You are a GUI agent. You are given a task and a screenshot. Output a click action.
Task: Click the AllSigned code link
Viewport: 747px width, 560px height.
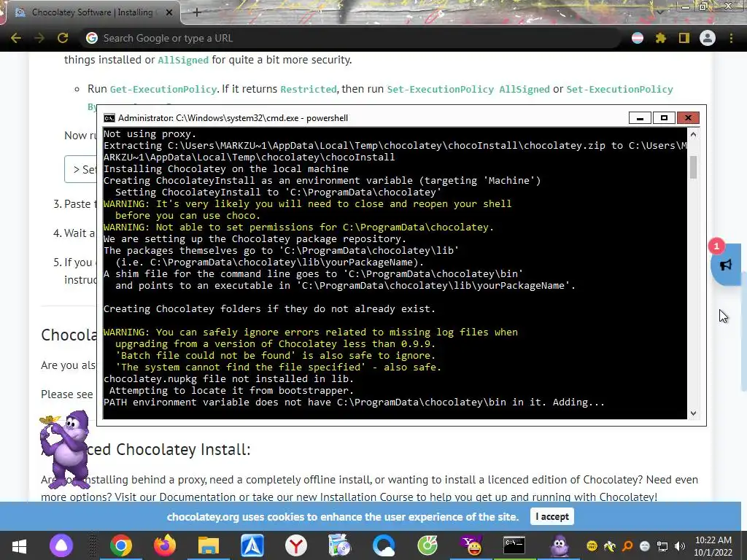183,61
